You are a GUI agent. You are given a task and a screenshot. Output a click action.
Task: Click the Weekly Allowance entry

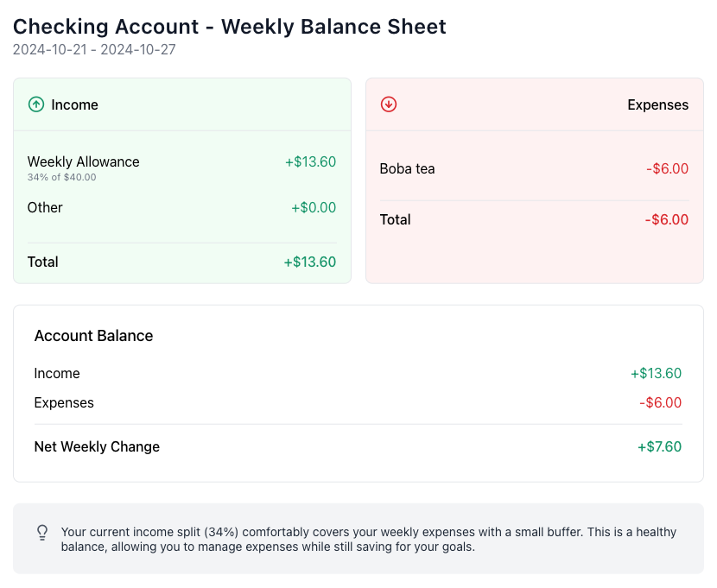[83, 162]
